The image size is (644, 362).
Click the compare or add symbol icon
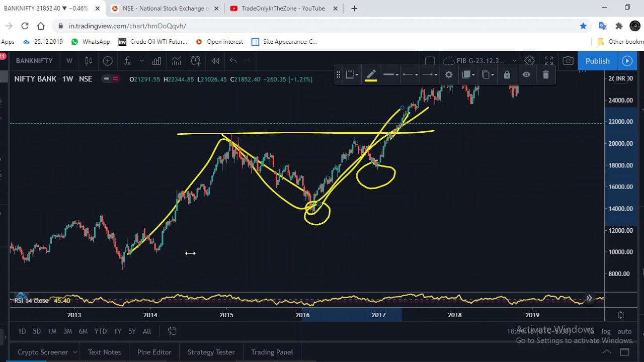(108, 61)
